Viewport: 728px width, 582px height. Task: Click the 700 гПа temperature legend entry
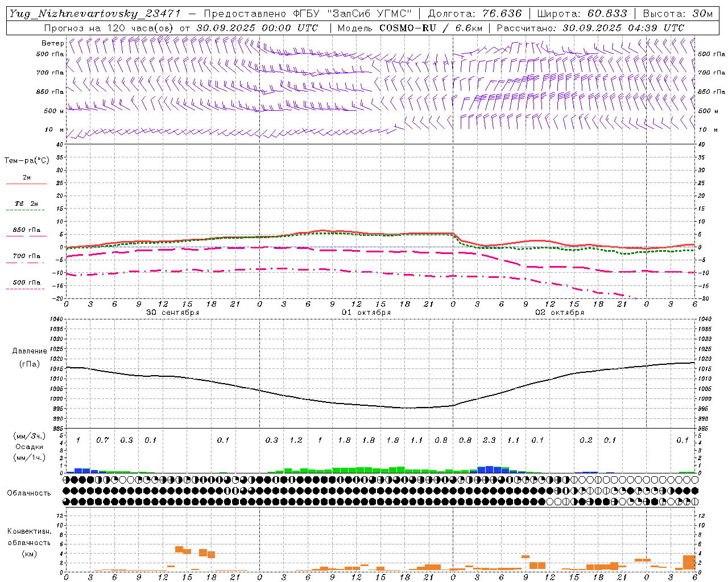point(27,256)
